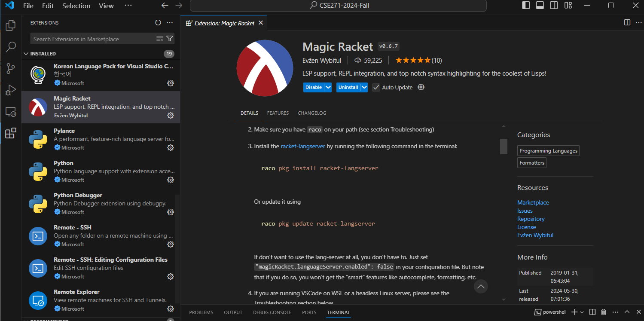Open gear menu for Python extension
The width and height of the screenshot is (644, 321).
tap(171, 180)
